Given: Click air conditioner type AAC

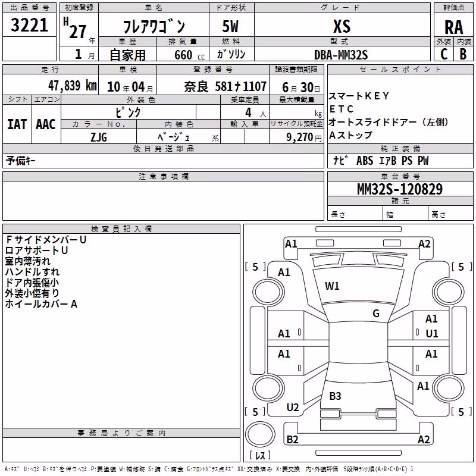Looking at the screenshot, I should click(46, 124).
